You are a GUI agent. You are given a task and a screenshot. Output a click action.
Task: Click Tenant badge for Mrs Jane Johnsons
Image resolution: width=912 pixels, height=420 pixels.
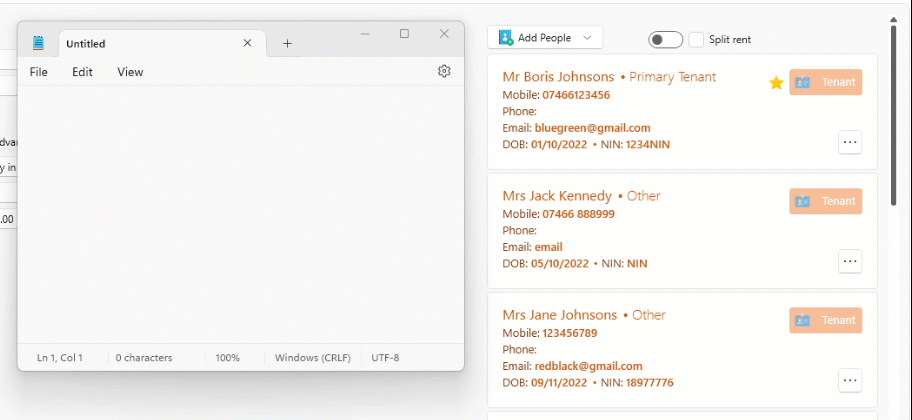pos(825,320)
